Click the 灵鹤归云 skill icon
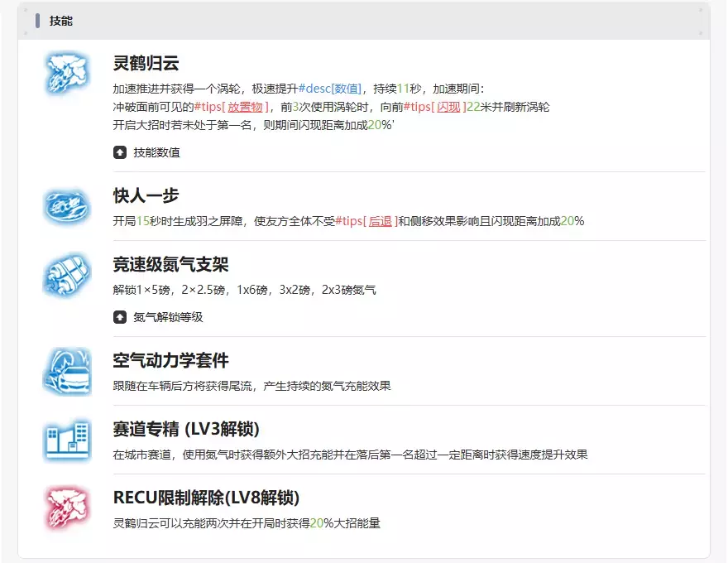This screenshot has width=728, height=563. click(67, 74)
